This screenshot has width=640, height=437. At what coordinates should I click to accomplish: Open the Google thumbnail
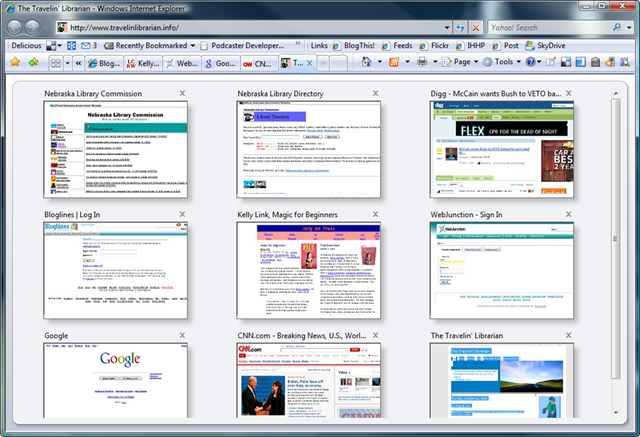click(116, 380)
